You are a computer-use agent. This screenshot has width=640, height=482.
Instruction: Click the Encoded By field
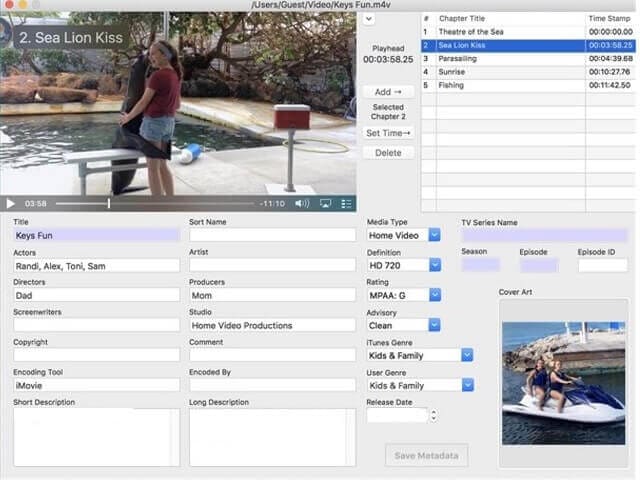(272, 385)
